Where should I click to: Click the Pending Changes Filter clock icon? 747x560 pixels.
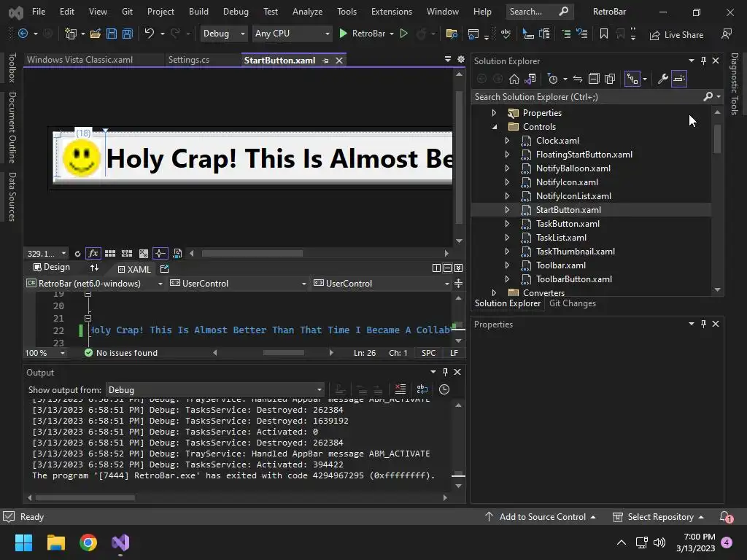pos(553,79)
